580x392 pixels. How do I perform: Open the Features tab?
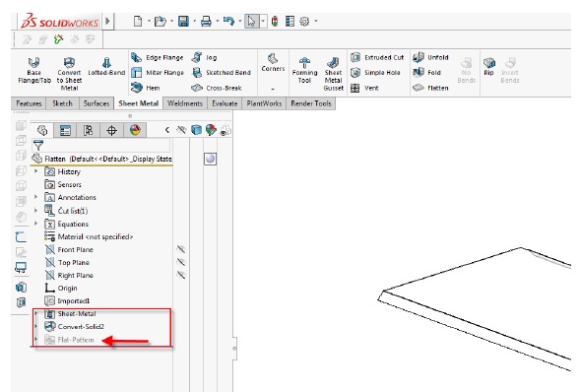[29, 103]
